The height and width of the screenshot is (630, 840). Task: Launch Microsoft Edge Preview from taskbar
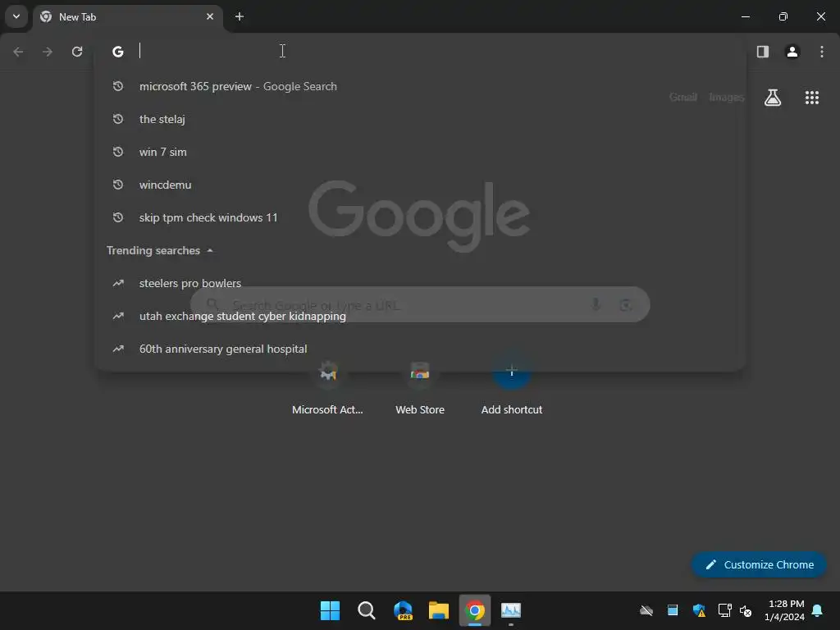(403, 610)
